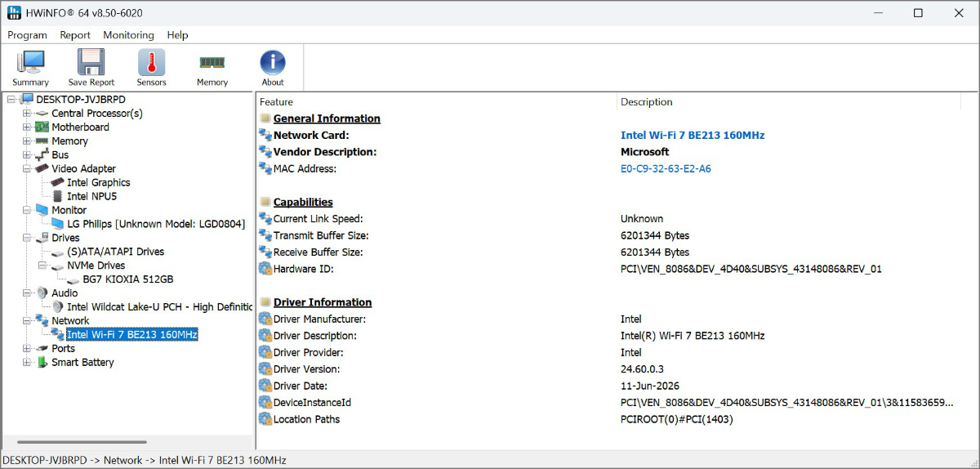
Task: Click the Drives tree node icon
Action: coord(42,239)
